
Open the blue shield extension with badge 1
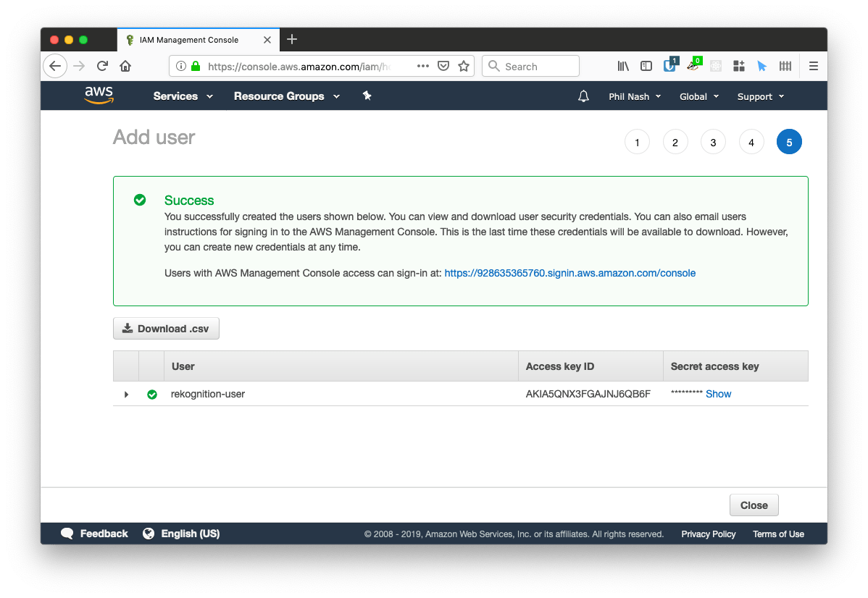670,65
